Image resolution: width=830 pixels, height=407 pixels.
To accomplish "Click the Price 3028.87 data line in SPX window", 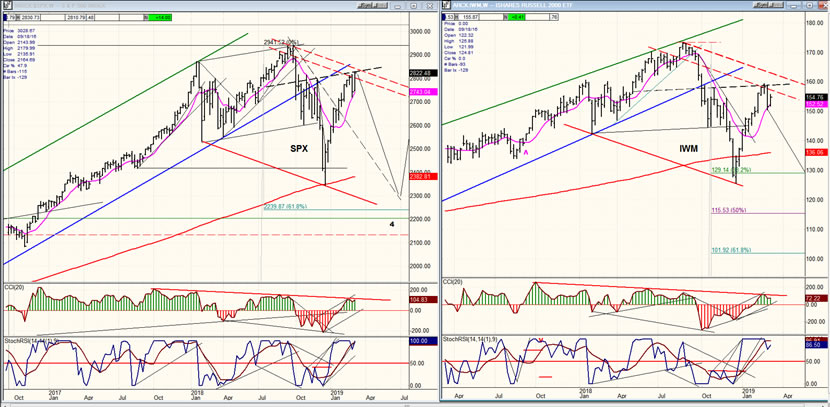I will 19,31.
